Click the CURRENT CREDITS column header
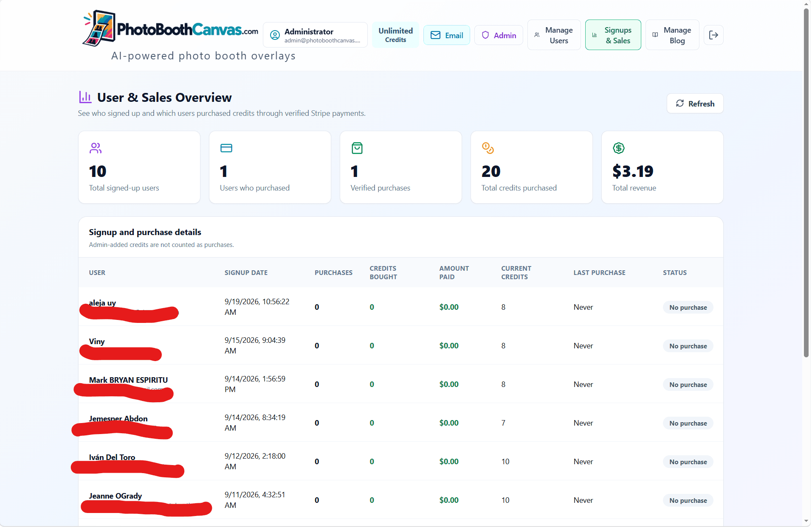Image resolution: width=812 pixels, height=527 pixels. (x=516, y=273)
